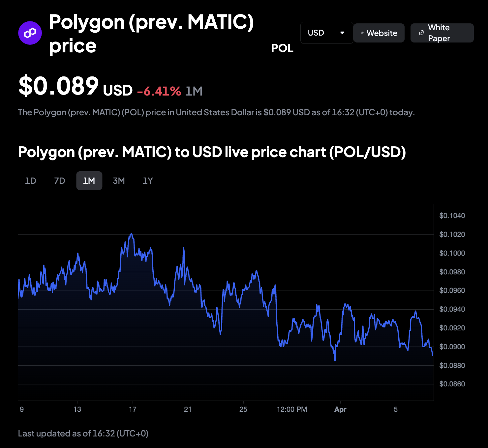488x448 pixels.
Task: Click the Last updated timestamp text
Action: (x=83, y=434)
